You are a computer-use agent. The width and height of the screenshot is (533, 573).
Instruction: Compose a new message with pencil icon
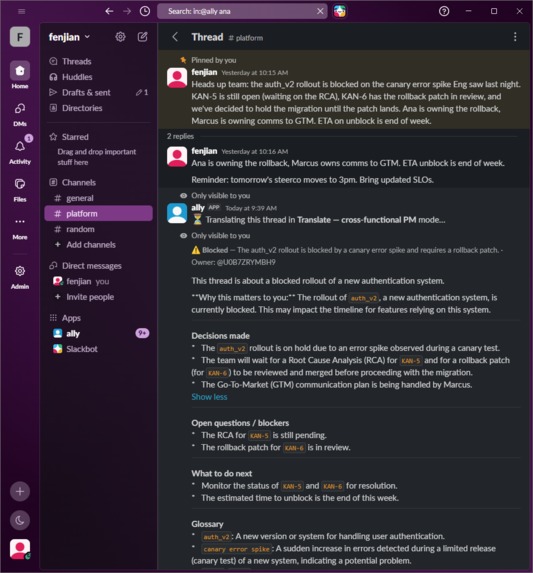click(x=142, y=37)
